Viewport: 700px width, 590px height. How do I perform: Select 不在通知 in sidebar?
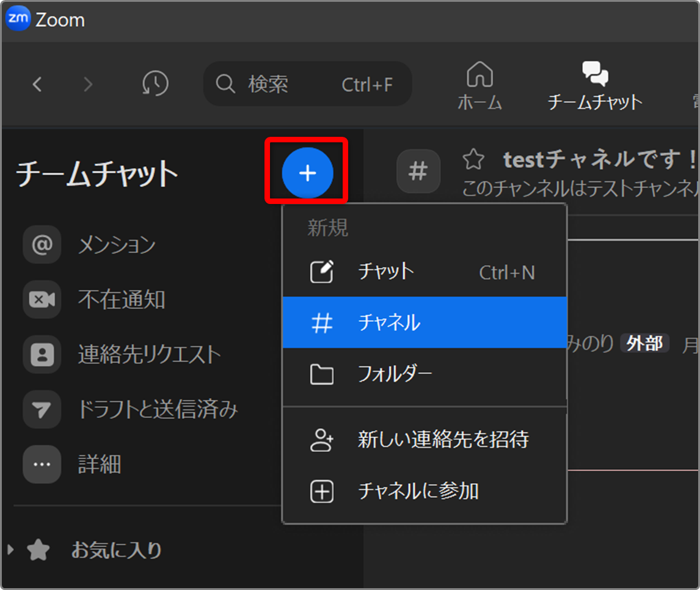(122, 299)
